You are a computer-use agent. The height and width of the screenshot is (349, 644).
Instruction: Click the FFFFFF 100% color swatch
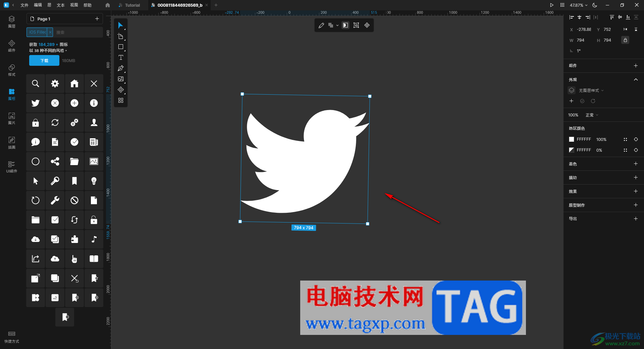click(x=572, y=139)
